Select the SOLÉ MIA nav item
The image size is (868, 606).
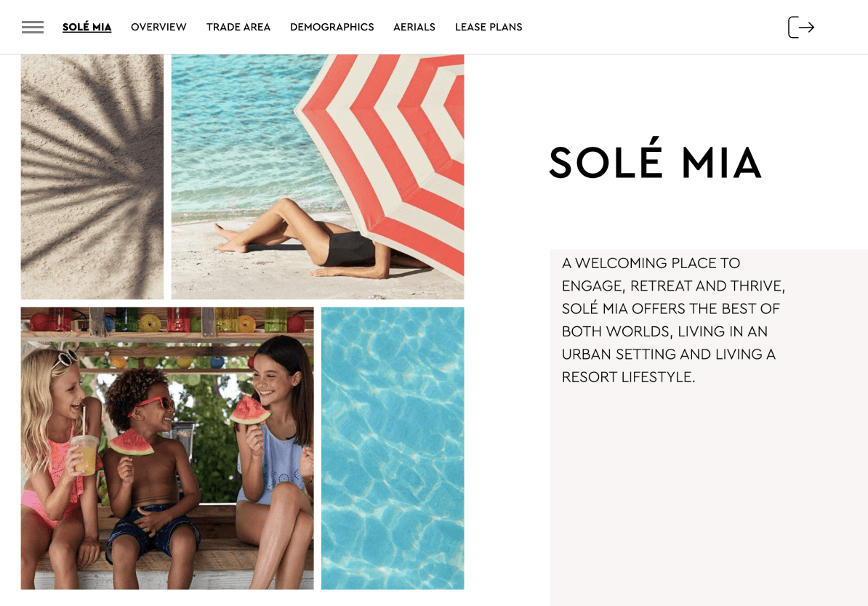click(x=87, y=27)
